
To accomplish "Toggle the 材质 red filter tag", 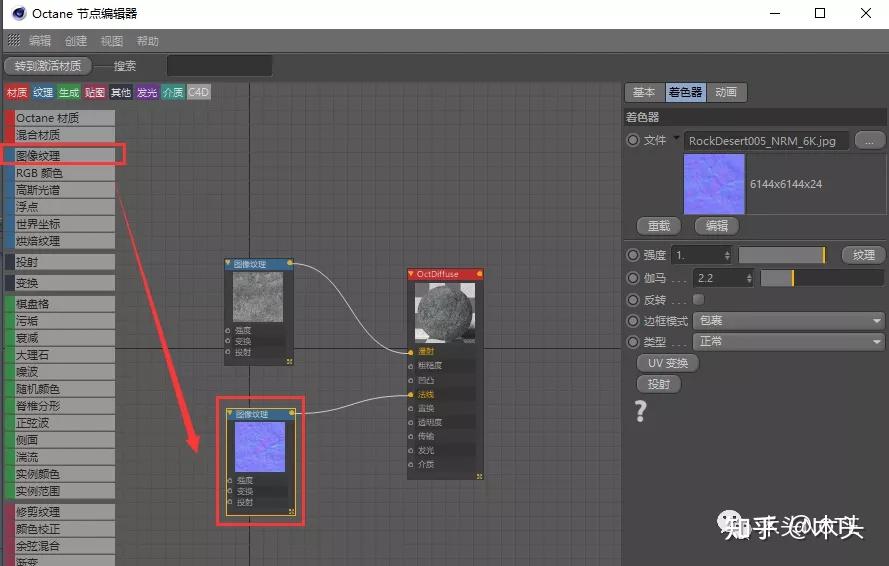I will click(x=17, y=92).
